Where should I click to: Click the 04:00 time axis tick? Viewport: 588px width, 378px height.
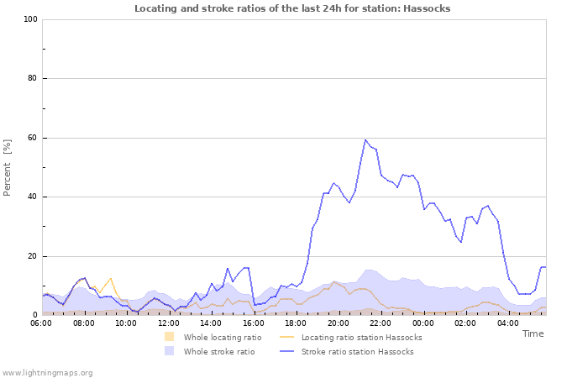(x=507, y=323)
